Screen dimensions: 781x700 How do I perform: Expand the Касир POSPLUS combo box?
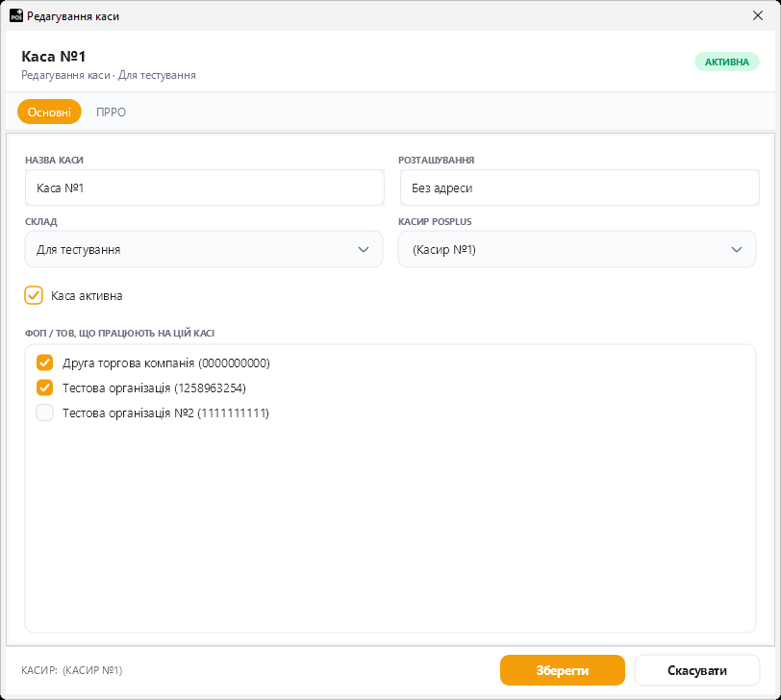(x=577, y=249)
